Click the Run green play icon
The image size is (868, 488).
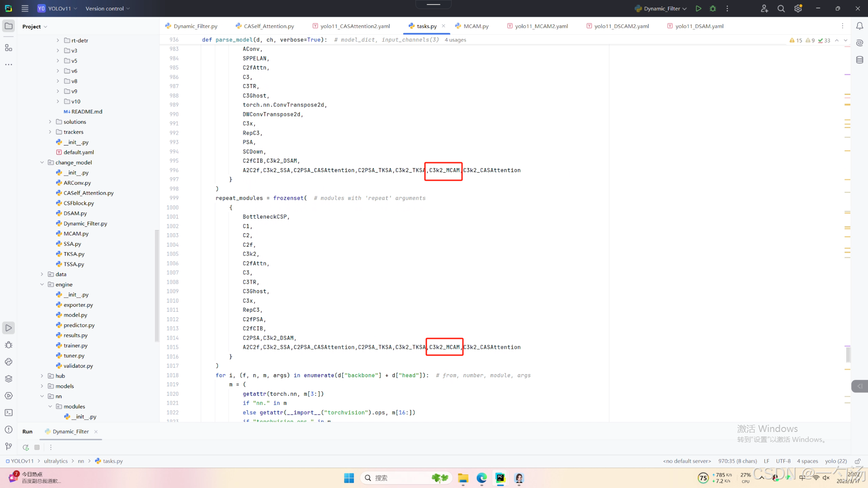click(698, 9)
